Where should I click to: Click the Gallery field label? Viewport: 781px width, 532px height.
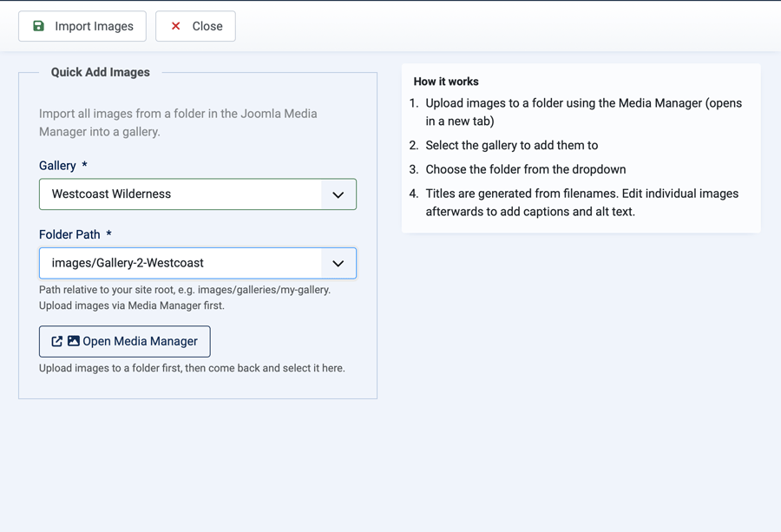coord(57,166)
